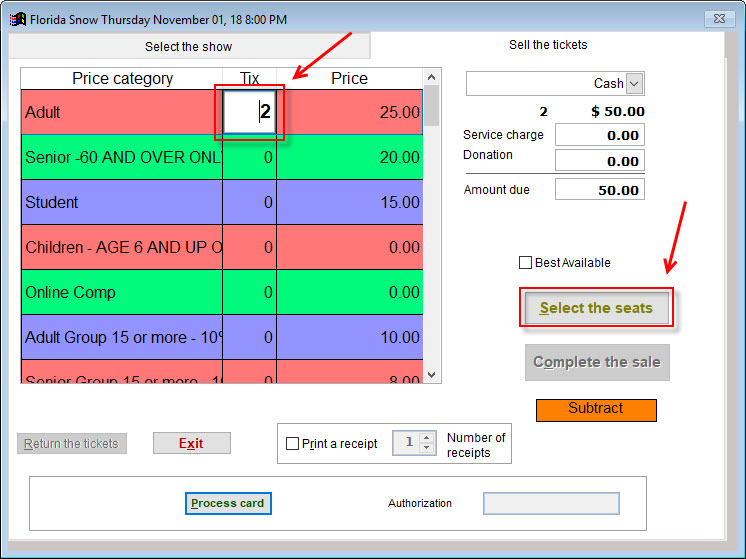Image resolution: width=746 pixels, height=559 pixels.
Task: Click the Adult price 25.00 cell
Action: click(x=350, y=112)
